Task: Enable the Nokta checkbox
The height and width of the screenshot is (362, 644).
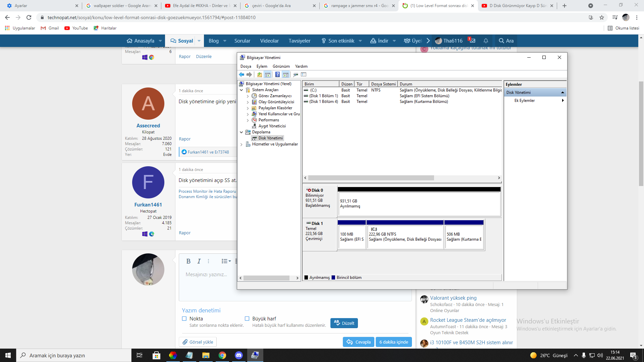Action: coord(184,319)
